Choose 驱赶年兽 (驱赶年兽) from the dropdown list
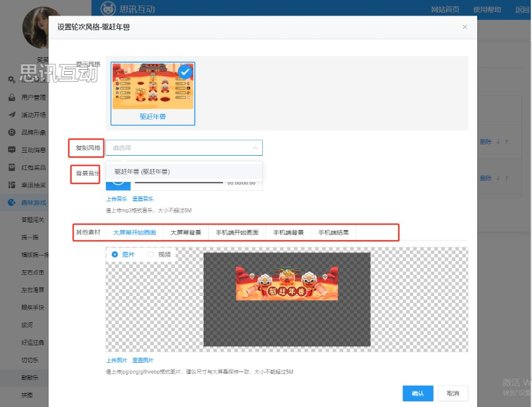The width and height of the screenshot is (532, 407). click(x=184, y=171)
